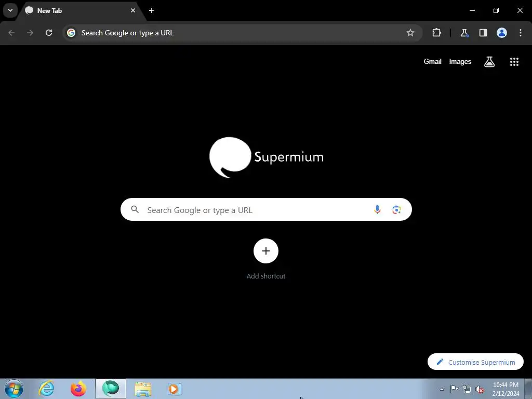Image resolution: width=532 pixels, height=399 pixels.
Task: Open Windows Explorer from taskbar
Action: (143, 389)
